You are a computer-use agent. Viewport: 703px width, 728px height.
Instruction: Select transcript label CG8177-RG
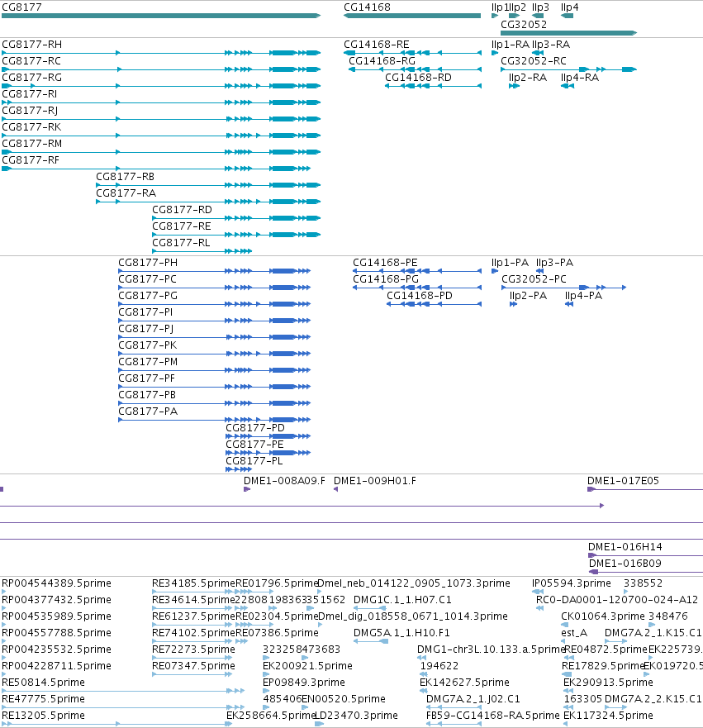pos(32,78)
